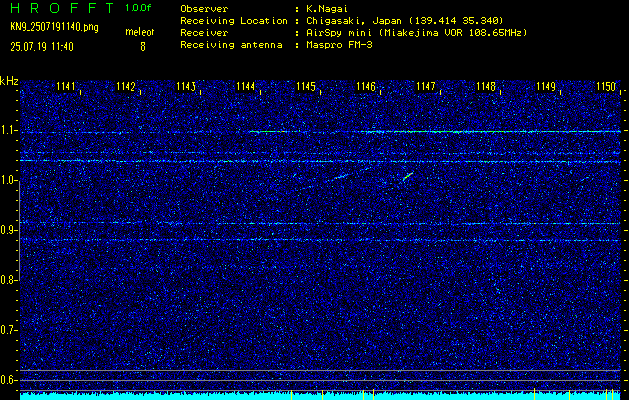Click the Receiving antenna label

tap(231, 45)
